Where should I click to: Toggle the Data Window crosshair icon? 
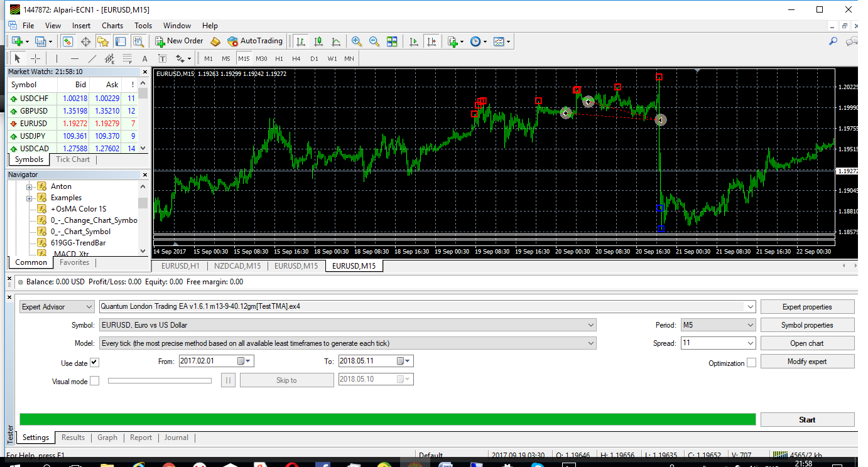[x=85, y=41]
